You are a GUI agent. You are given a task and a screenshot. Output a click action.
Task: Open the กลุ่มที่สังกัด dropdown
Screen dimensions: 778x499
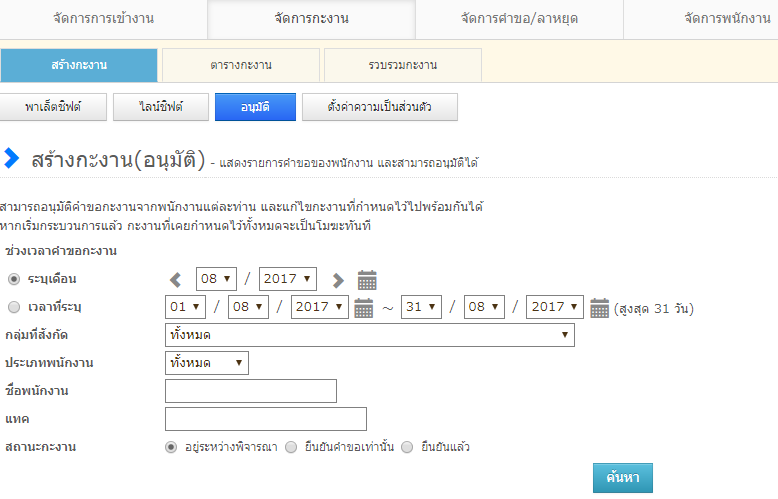pos(369,334)
